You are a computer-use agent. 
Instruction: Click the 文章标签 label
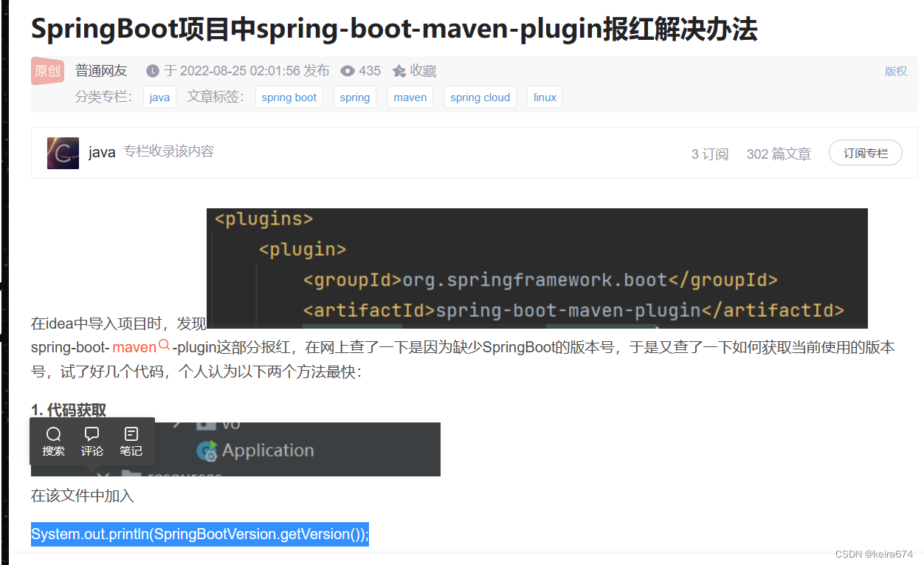[216, 97]
